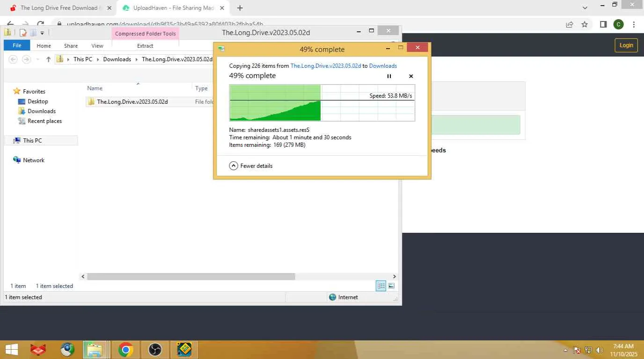The width and height of the screenshot is (644, 359).
Task: Select the The.Long.Drive.v2023.05.02d folder row
Action: 150,102
